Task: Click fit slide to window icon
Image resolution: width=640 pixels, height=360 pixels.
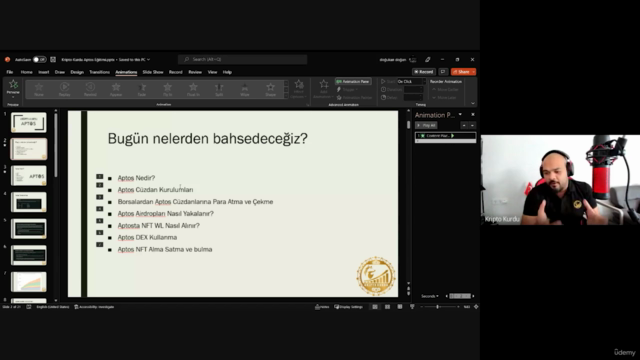Action: [476, 307]
